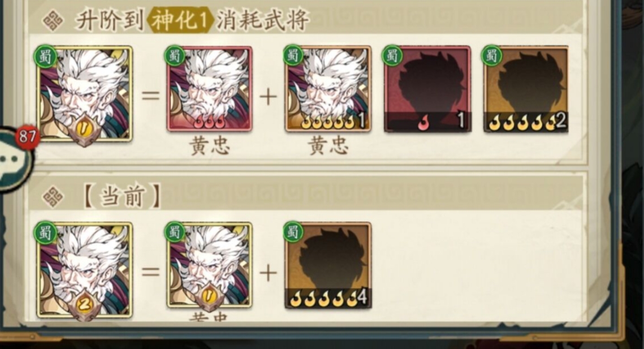Click the red three-flame 黄忠 hero card
Viewport: 644px width, 349px height.
tap(209, 89)
